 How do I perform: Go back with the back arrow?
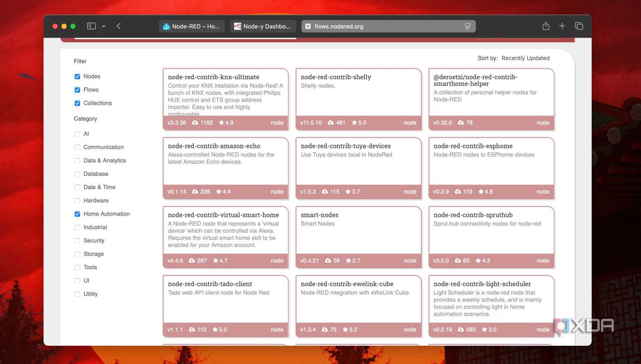click(119, 26)
